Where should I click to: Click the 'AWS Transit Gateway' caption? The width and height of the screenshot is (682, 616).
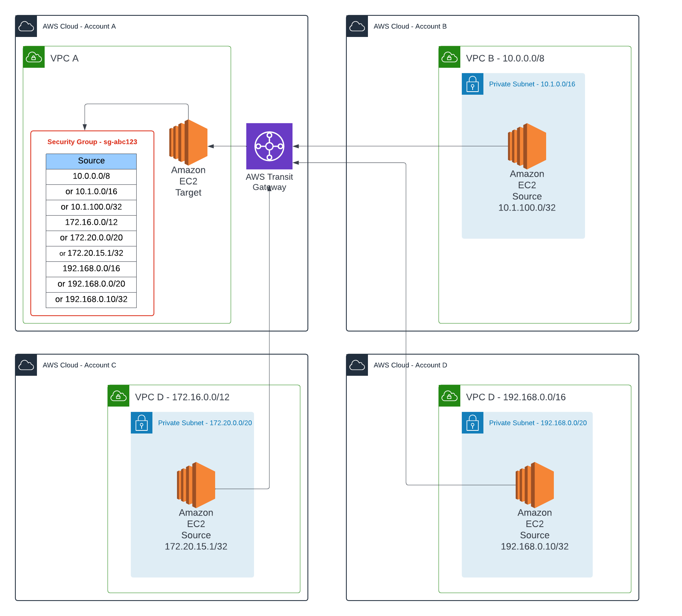(269, 182)
